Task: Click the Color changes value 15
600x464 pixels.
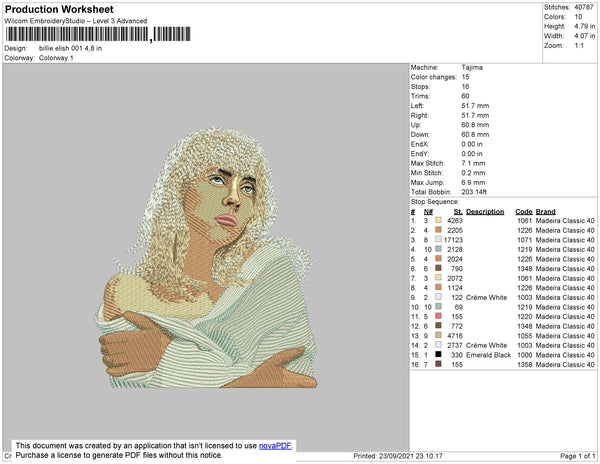Action: (x=465, y=77)
